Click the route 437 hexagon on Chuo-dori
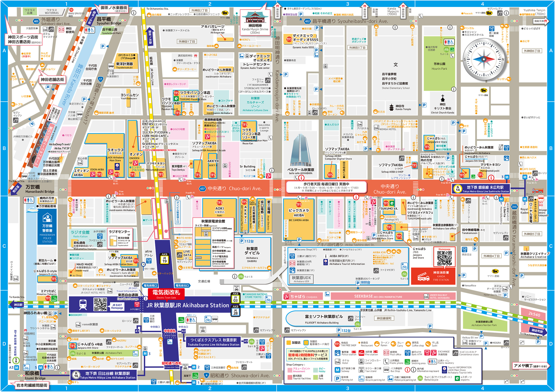Viewport: 555px width, 392px height. point(202,189)
